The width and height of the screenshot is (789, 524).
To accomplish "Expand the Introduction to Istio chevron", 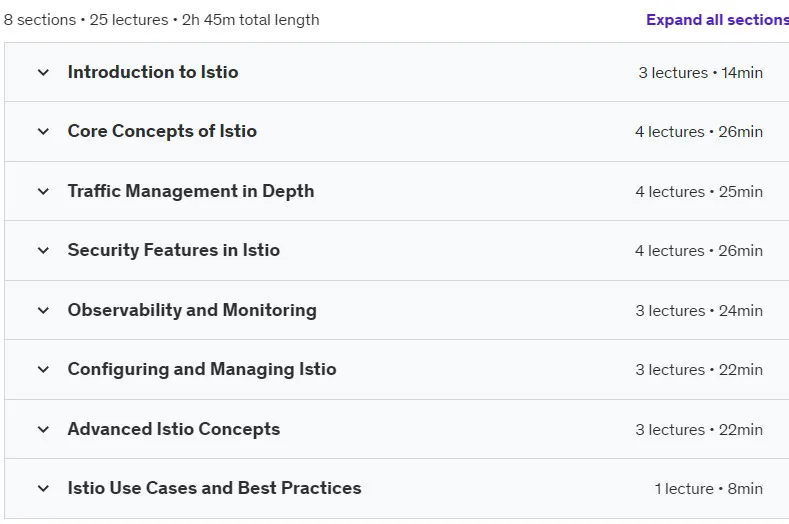I will 43,72.
